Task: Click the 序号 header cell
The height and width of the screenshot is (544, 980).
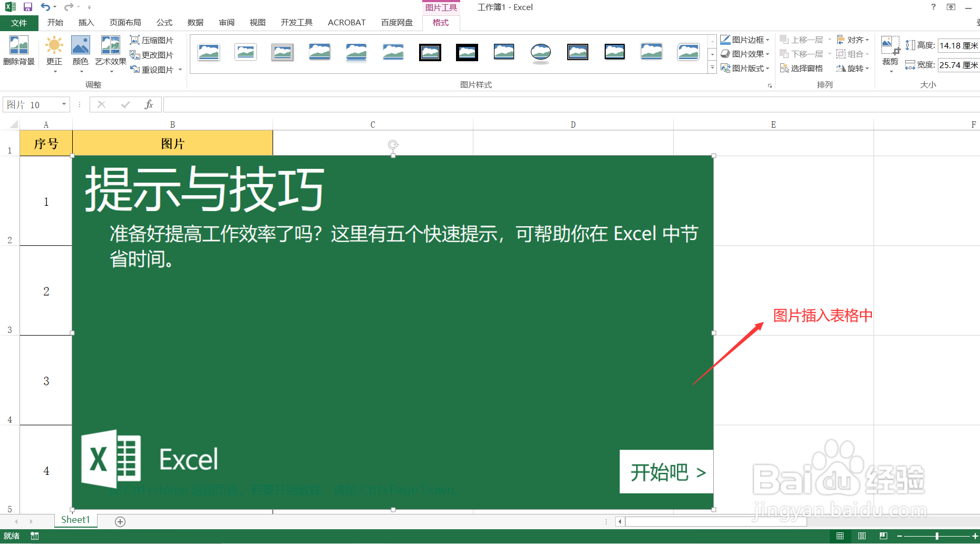Action: 46,144
